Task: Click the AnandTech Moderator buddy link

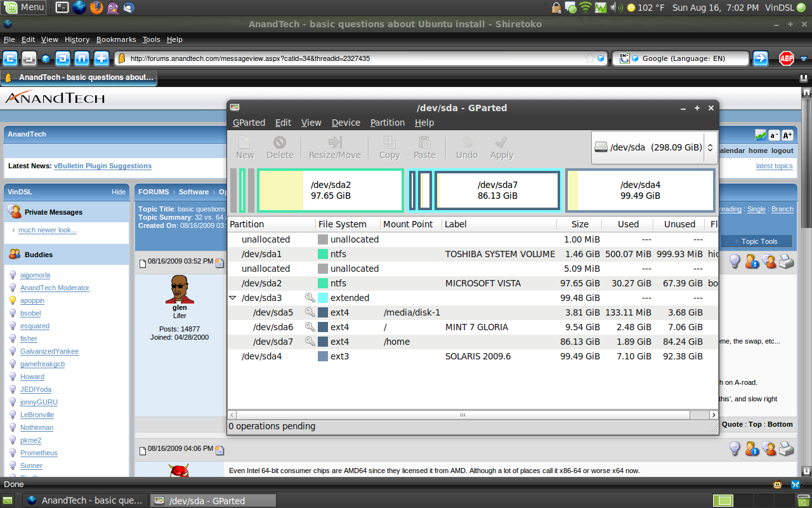Action: point(55,288)
